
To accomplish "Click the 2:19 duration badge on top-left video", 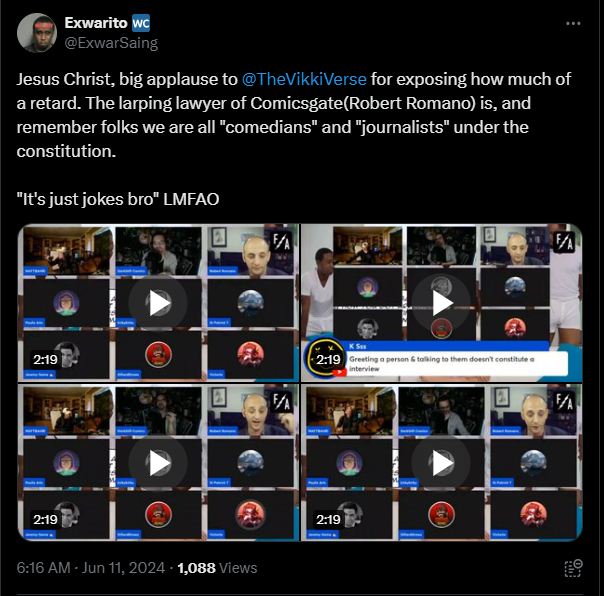I will click(45, 359).
